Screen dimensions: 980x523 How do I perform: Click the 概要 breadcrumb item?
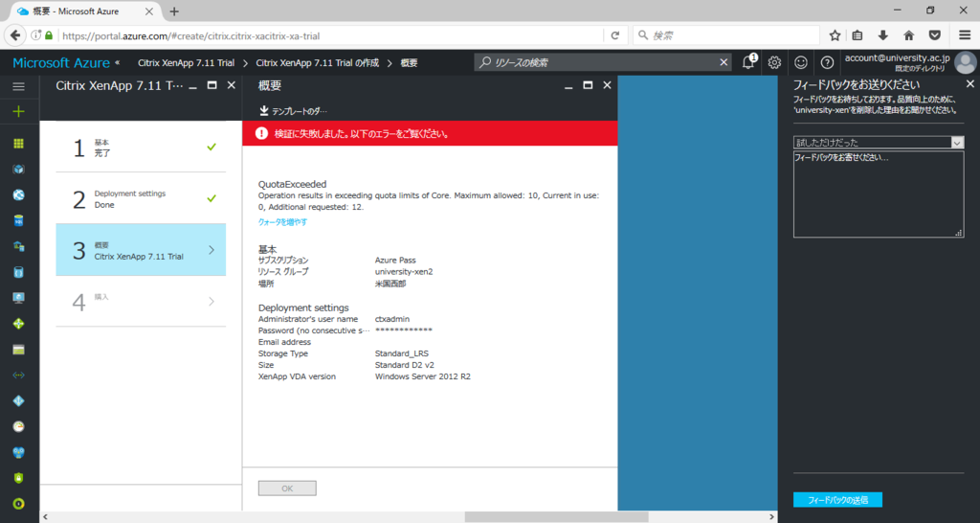(409, 62)
